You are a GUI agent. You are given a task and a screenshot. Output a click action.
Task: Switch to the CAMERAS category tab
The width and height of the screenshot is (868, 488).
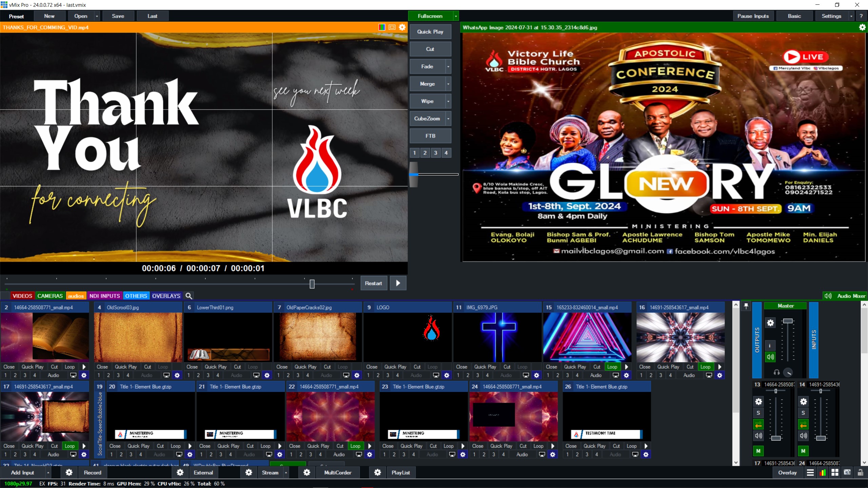[50, 296]
